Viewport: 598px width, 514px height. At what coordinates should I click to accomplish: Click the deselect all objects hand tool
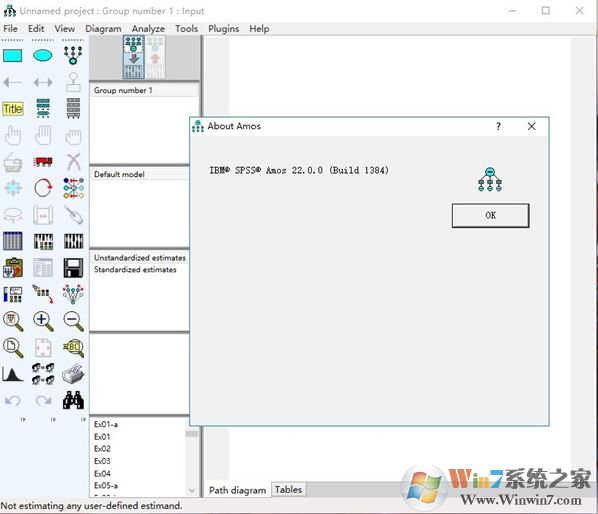coord(73,137)
